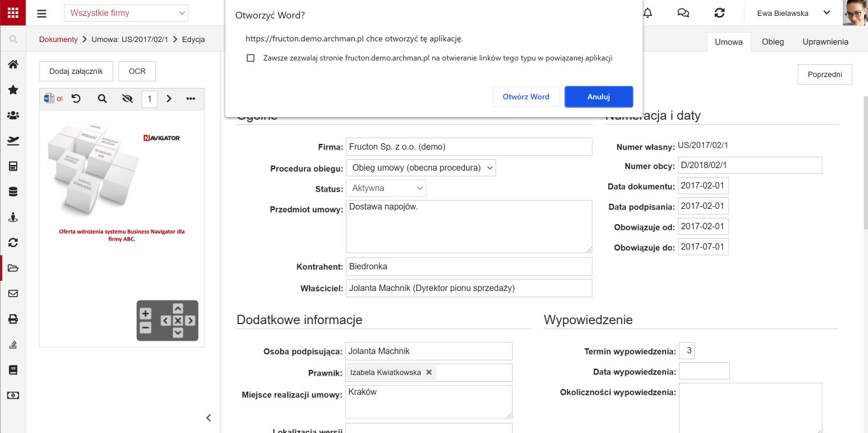
Task: Click the Otwórz Word button
Action: (526, 97)
